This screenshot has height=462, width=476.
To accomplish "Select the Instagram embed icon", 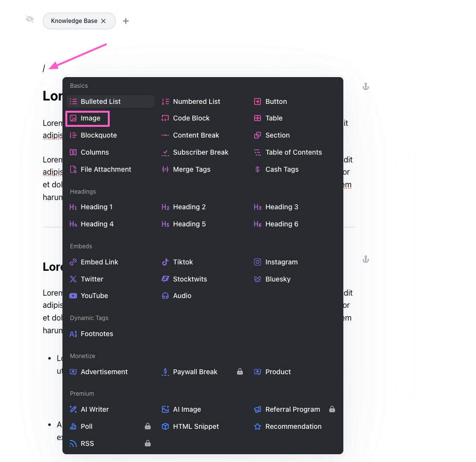I will 258,262.
